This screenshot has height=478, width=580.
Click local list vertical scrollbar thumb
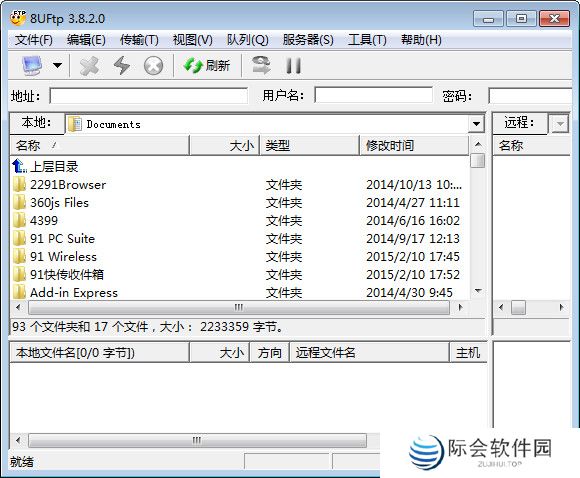[478, 161]
